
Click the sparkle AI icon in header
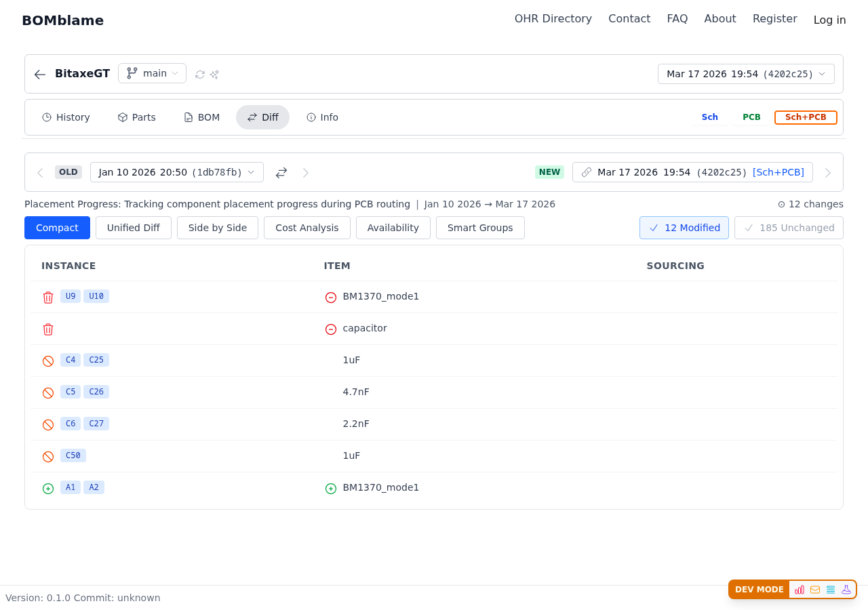point(214,75)
